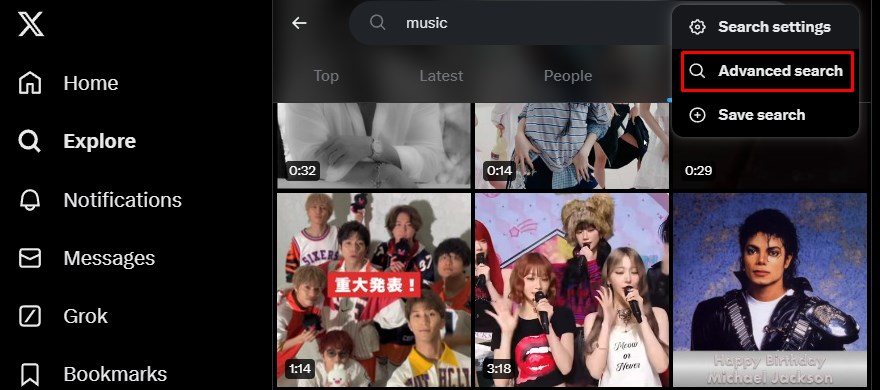
Task: Click the 0:32 duration badge
Action: [x=302, y=171]
